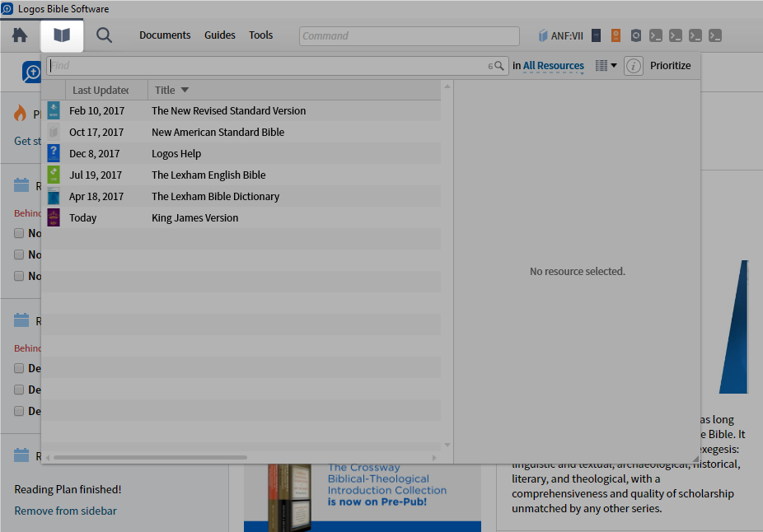Viewport: 763px width, 532px height.
Task: Click the Lexham Bible Dictionary cover icon
Action: tap(54, 196)
